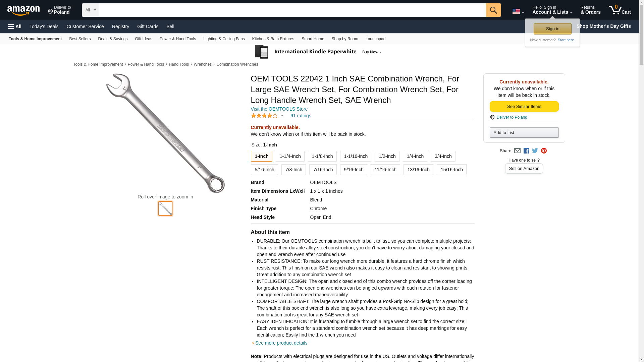644x362 pixels.
Task: Click the Amazon logo
Action: [x=23, y=10]
